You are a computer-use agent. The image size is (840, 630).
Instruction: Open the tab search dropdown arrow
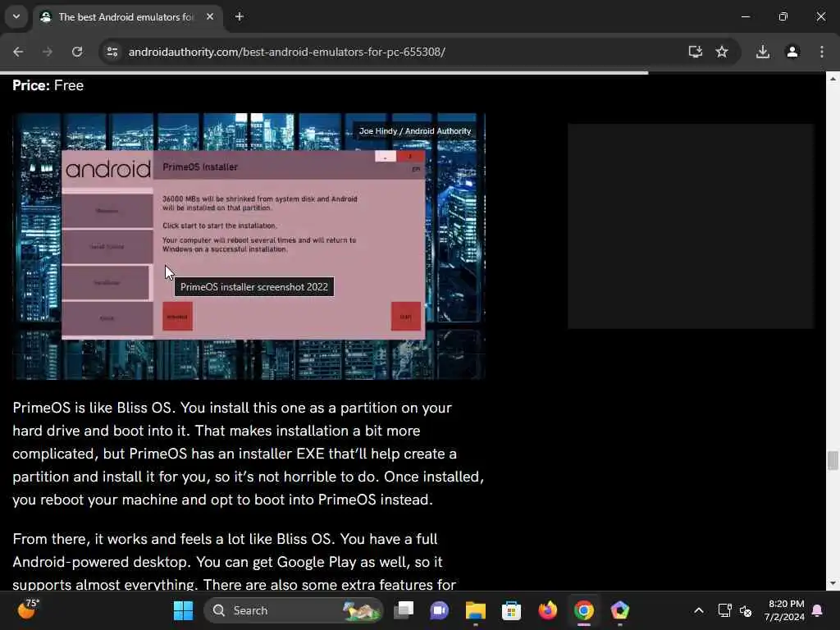[16, 16]
